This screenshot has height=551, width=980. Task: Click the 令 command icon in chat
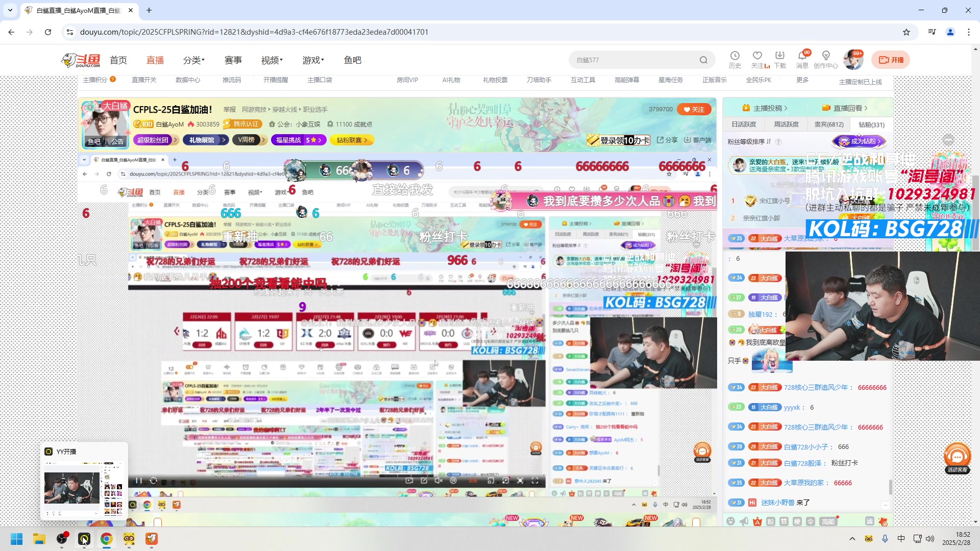pyautogui.click(x=811, y=521)
